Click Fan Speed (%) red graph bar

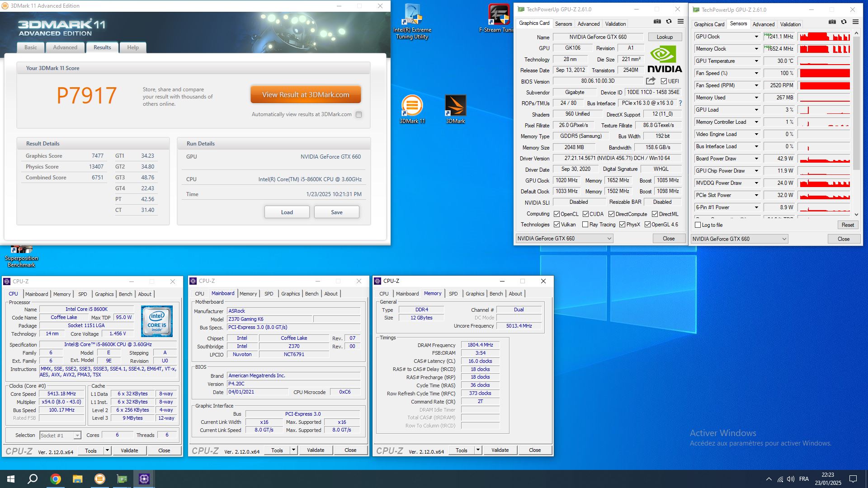(824, 73)
